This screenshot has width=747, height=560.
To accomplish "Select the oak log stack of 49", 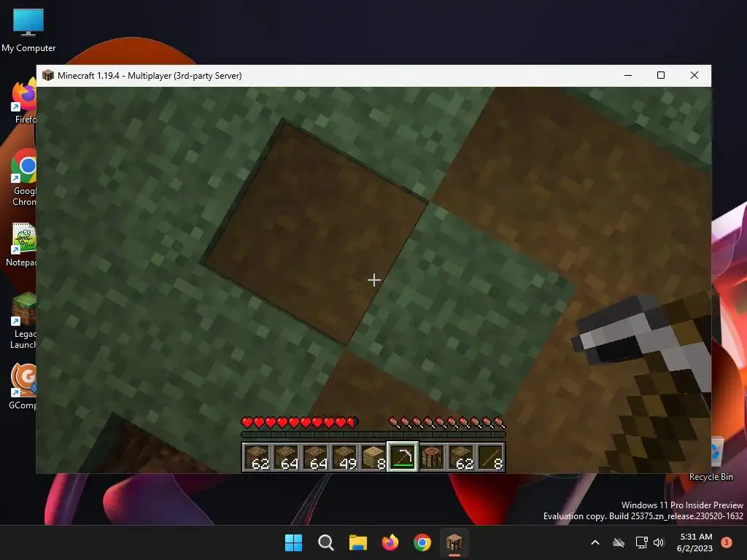I will 345,457.
